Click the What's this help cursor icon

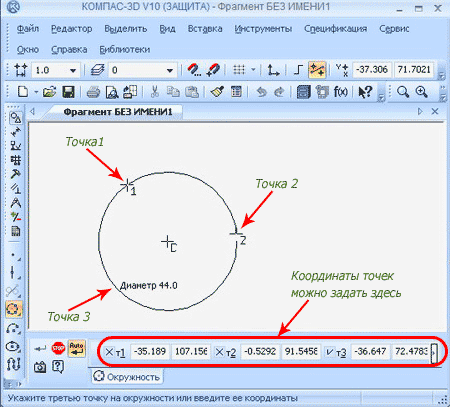click(365, 92)
